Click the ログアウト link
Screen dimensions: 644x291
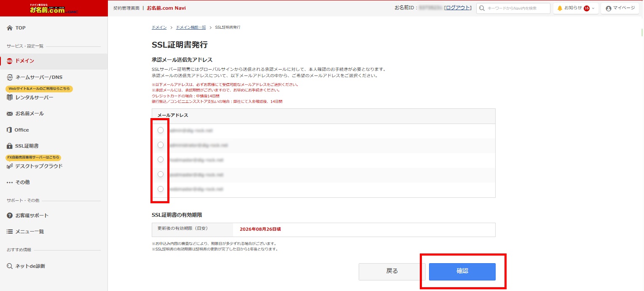458,8
